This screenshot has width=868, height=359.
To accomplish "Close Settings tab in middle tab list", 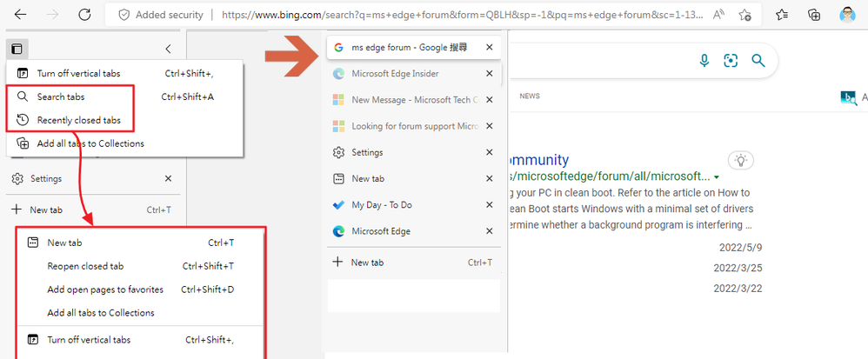I will pos(490,152).
